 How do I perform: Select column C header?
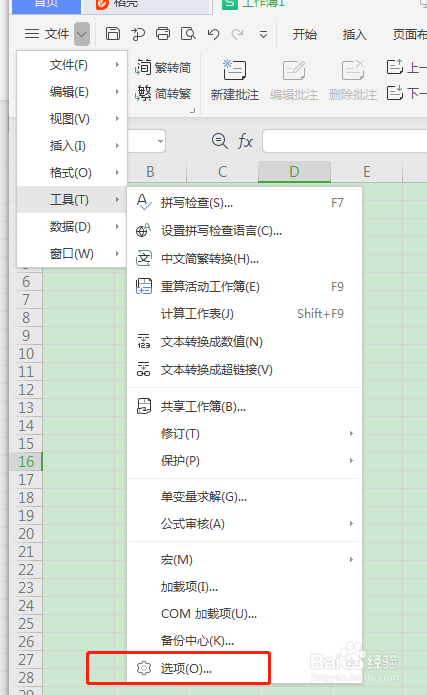[223, 172]
